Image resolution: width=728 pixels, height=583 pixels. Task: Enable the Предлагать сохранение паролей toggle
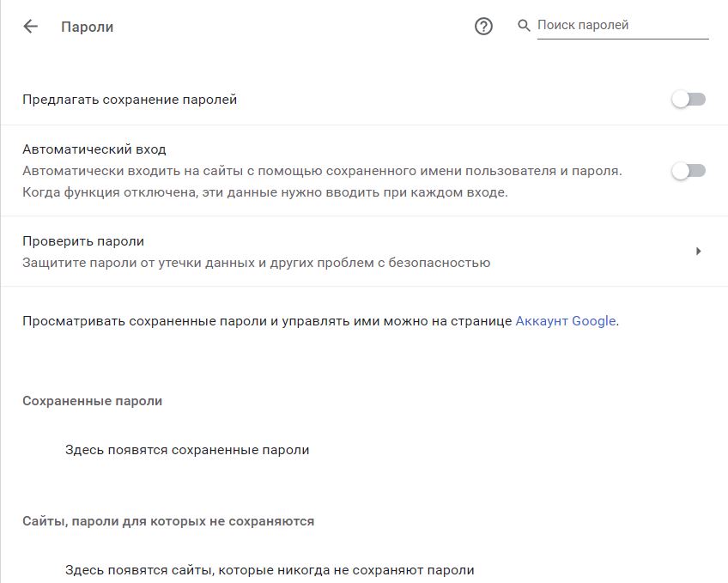coord(689,100)
